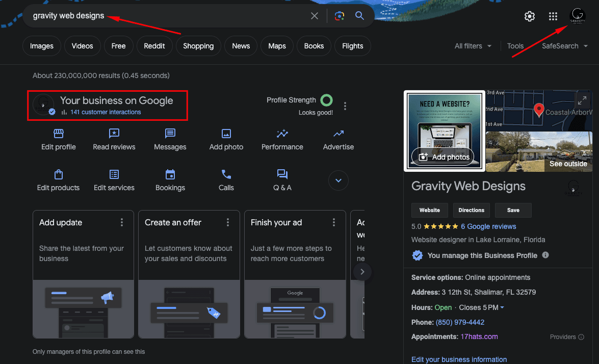This screenshot has height=364, width=599.
Task: Select the Videos filter tab
Action: pyautogui.click(x=82, y=46)
